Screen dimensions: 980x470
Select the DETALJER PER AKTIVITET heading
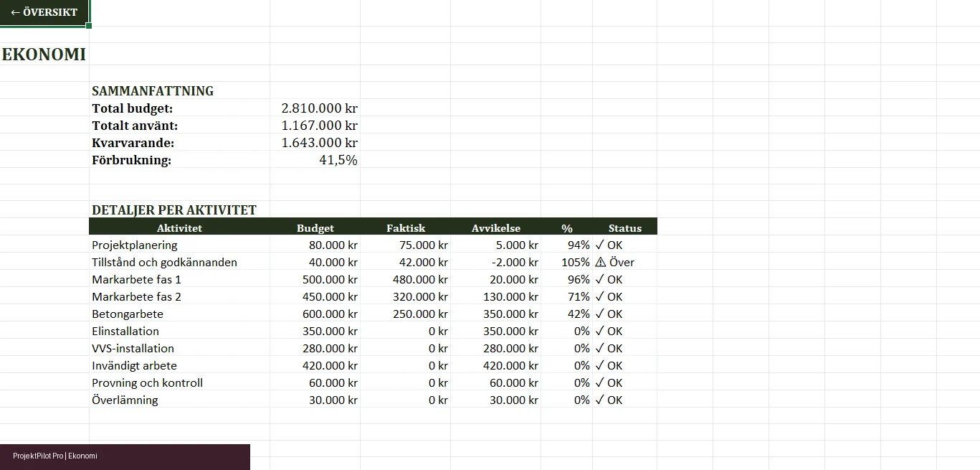click(174, 210)
